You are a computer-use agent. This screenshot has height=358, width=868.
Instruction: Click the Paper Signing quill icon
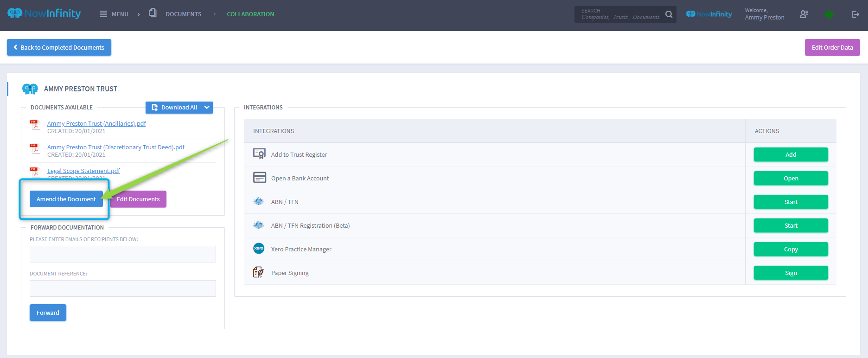click(258, 272)
